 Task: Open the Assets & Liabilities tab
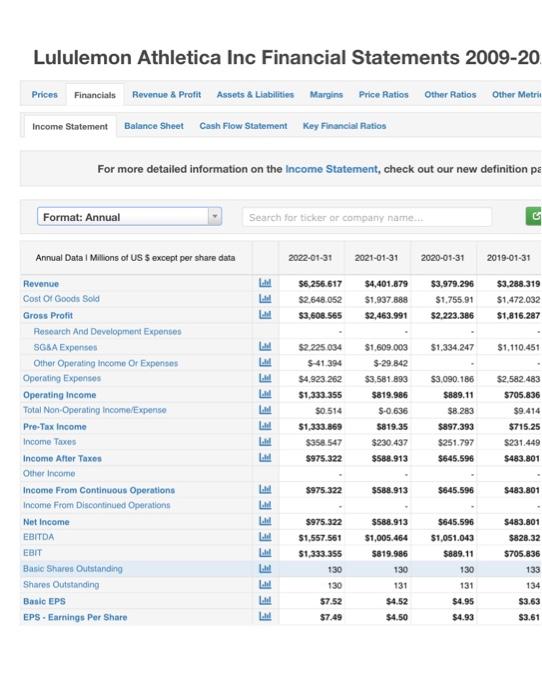pyautogui.click(x=255, y=95)
